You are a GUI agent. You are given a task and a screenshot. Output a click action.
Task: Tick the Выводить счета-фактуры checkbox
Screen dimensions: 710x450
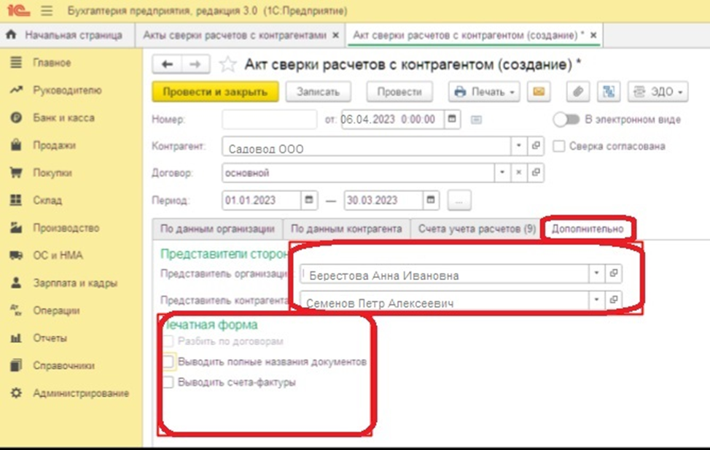[x=168, y=382]
